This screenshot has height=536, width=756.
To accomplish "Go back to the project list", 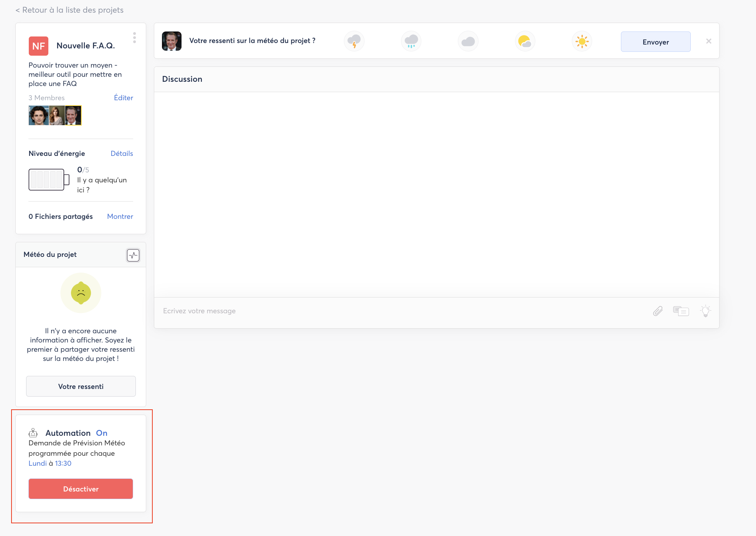I will [x=69, y=10].
